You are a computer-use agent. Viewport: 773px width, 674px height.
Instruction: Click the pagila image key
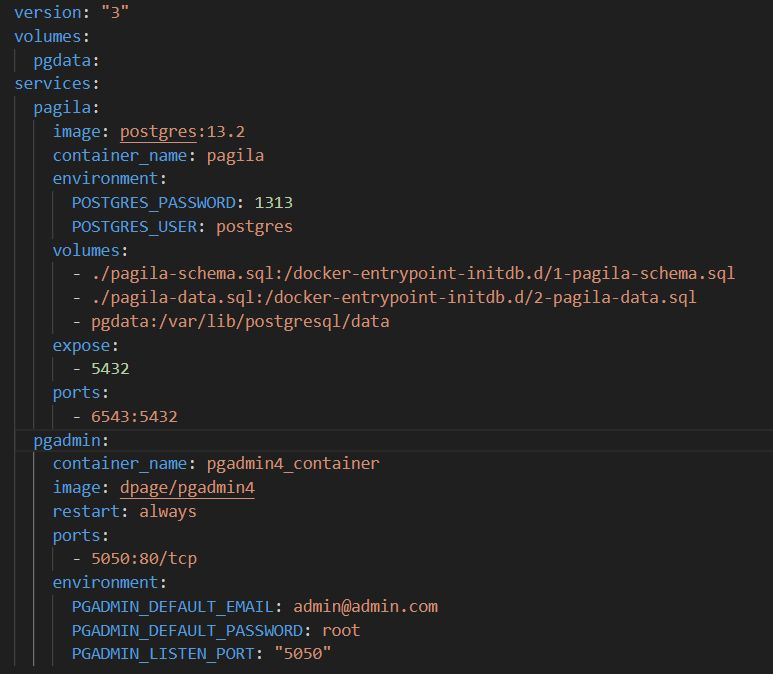pos(76,132)
